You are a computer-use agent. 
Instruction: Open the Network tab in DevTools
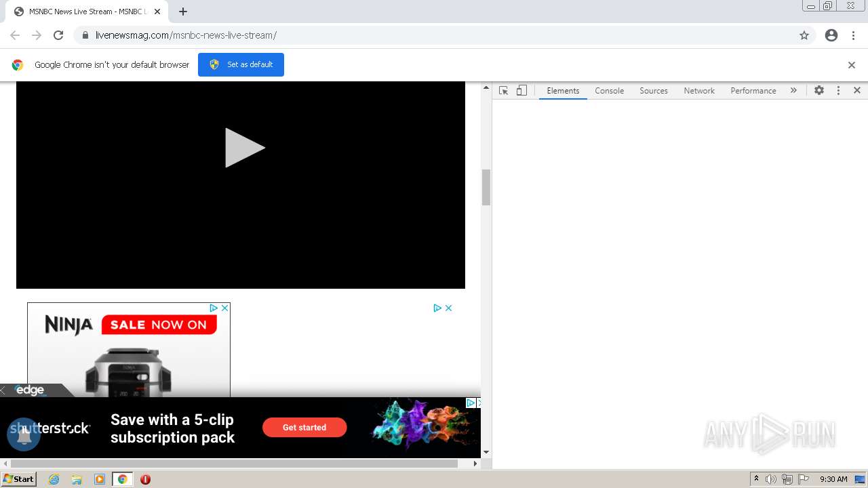tap(699, 90)
